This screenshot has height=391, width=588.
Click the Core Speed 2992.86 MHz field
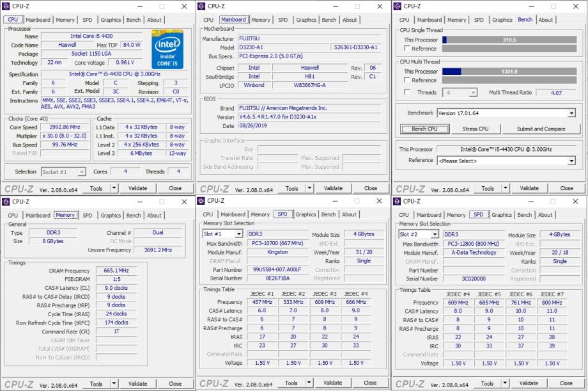coord(66,127)
